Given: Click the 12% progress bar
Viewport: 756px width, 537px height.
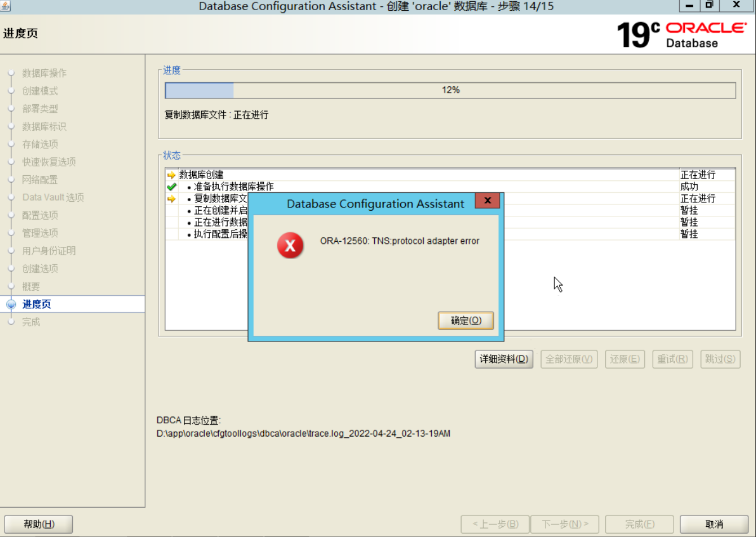Looking at the screenshot, I should pyautogui.click(x=450, y=90).
